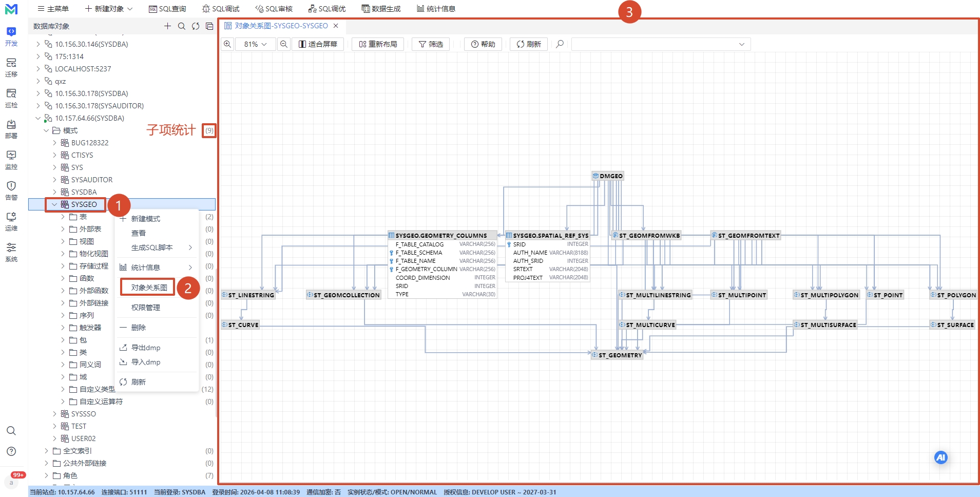The image size is (980, 497).
Task: Click the user avatar with 99+ badge
Action: click(11, 482)
